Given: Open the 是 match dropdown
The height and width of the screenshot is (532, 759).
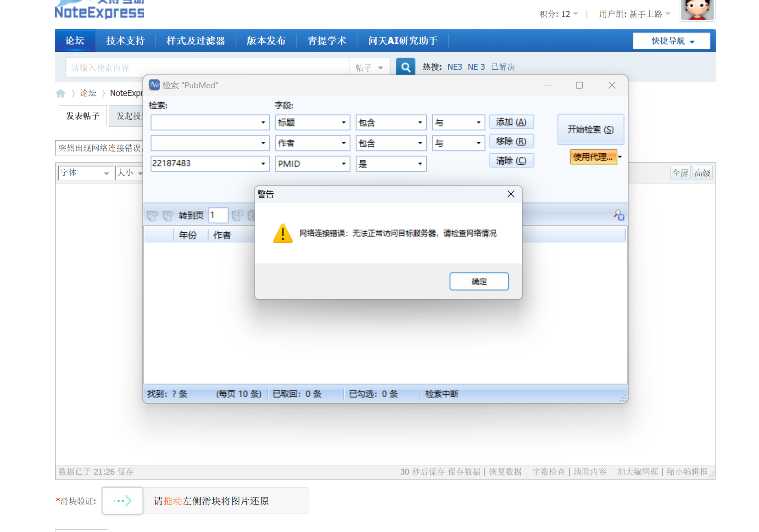Looking at the screenshot, I should click(x=420, y=164).
